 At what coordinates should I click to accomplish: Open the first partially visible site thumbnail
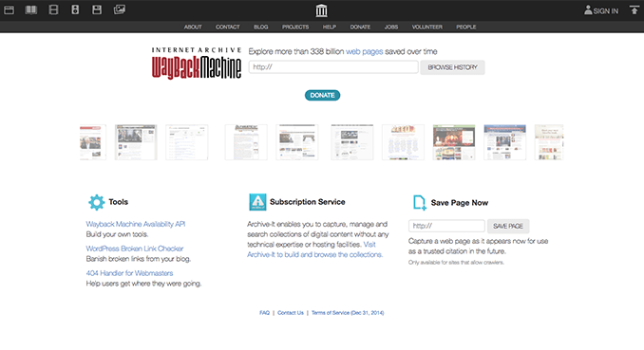tap(93, 142)
